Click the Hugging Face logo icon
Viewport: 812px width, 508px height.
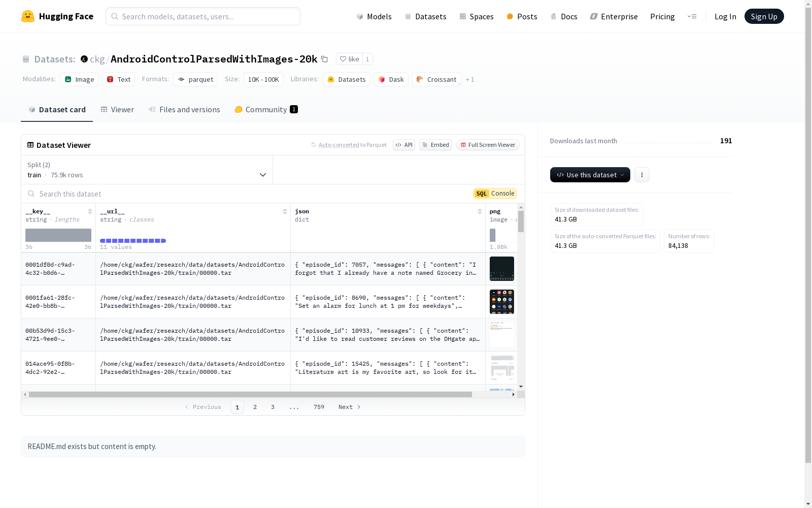pyautogui.click(x=28, y=16)
